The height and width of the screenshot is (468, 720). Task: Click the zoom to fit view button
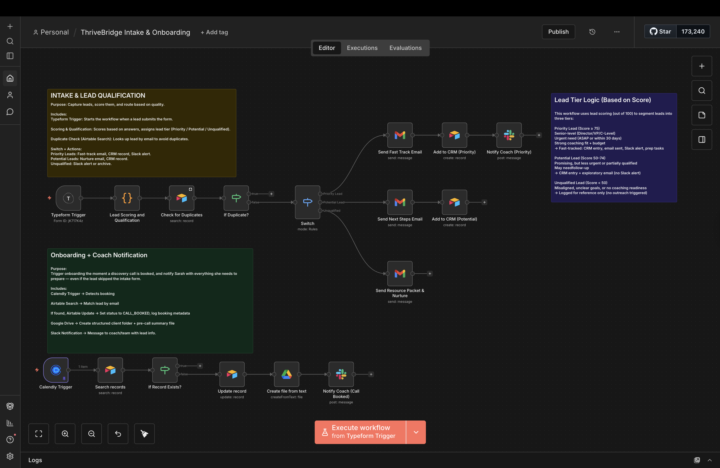(x=39, y=434)
